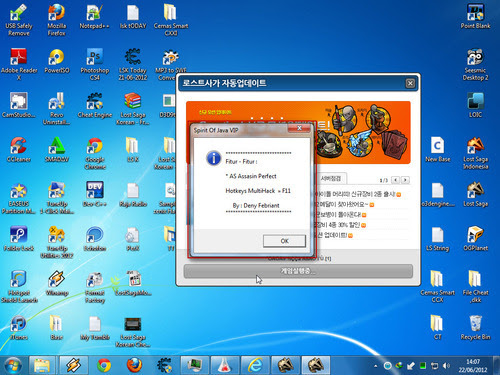
Task: Open Hotspot Shield Launch shortcut
Action: tap(19, 286)
